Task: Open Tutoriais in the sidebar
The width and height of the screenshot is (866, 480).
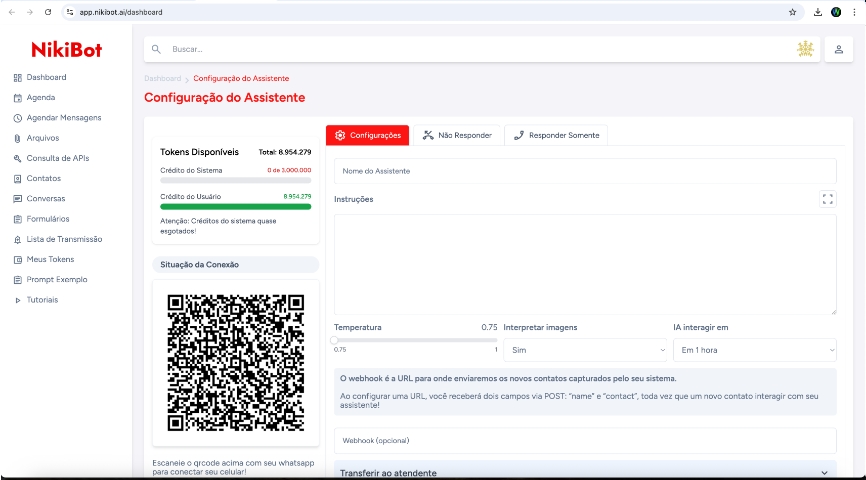Action: coord(42,300)
